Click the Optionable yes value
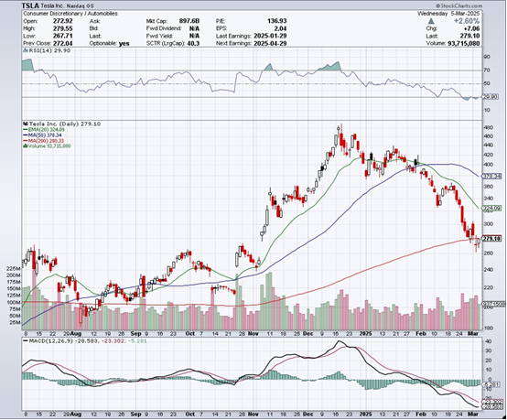 click(x=124, y=43)
